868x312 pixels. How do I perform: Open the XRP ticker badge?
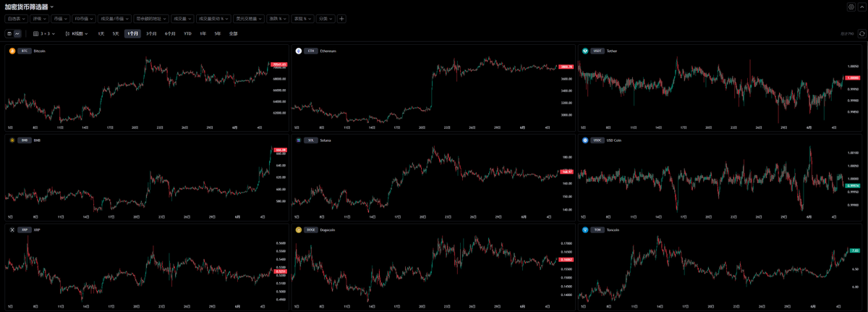click(x=25, y=229)
